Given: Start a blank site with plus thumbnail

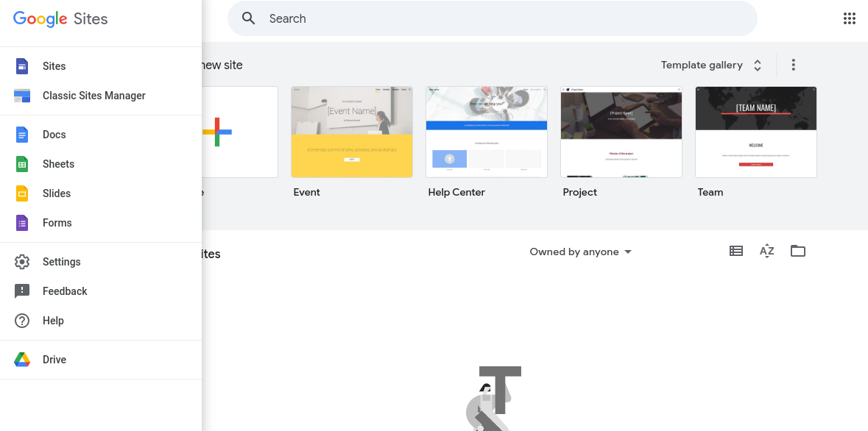Looking at the screenshot, I should tap(240, 132).
